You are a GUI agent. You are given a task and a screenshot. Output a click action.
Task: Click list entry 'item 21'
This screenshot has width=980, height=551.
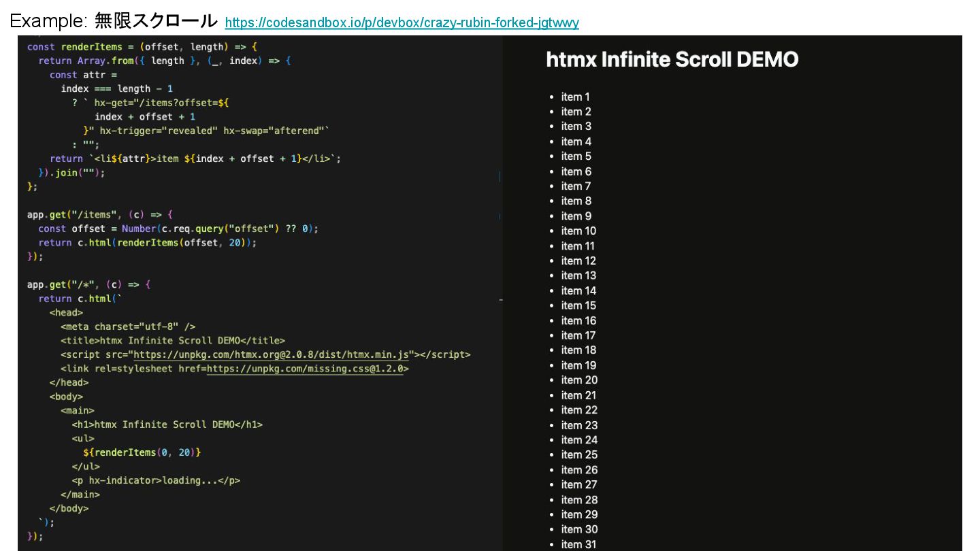pos(578,395)
